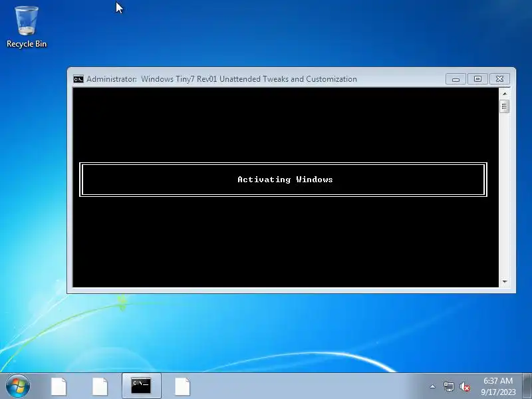Close the Tiny7 Unattended Tweaks console window
The width and height of the screenshot is (532, 399).
pos(499,79)
